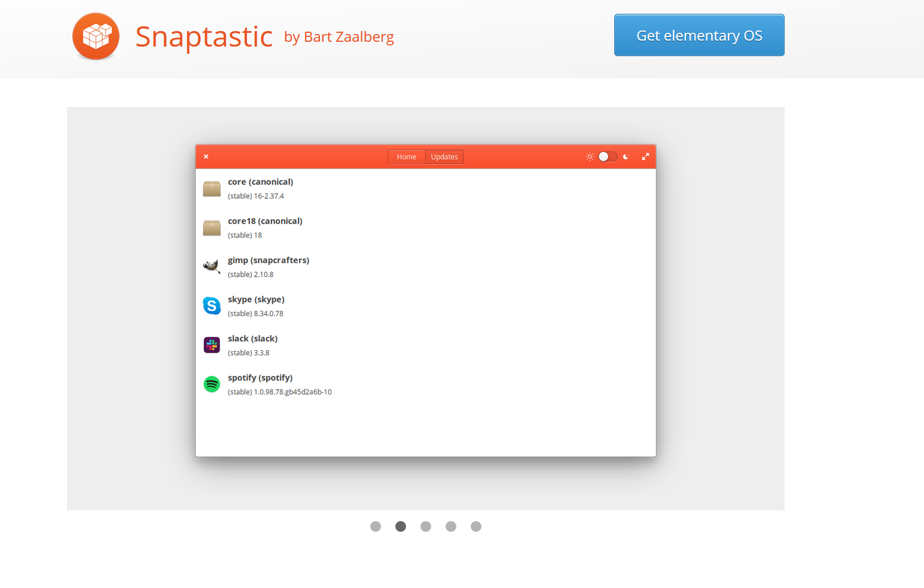Toggle the dark mode switch
This screenshot has width=924, height=588.
[x=608, y=157]
